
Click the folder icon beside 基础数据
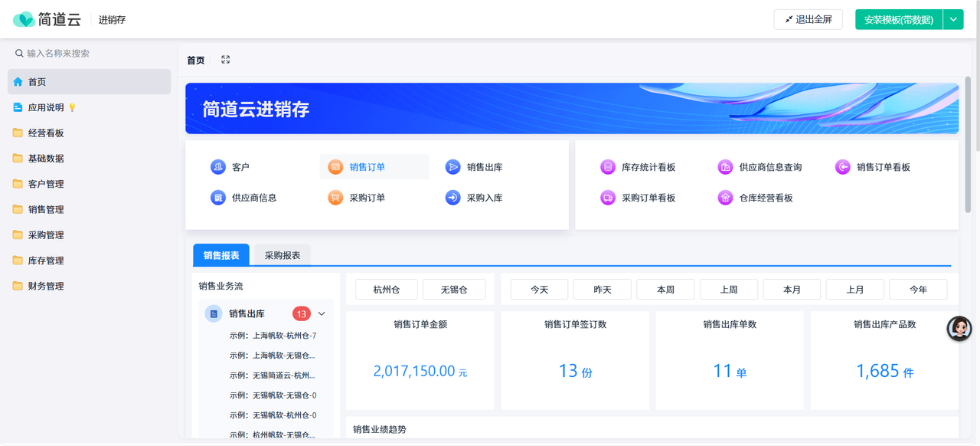18,159
